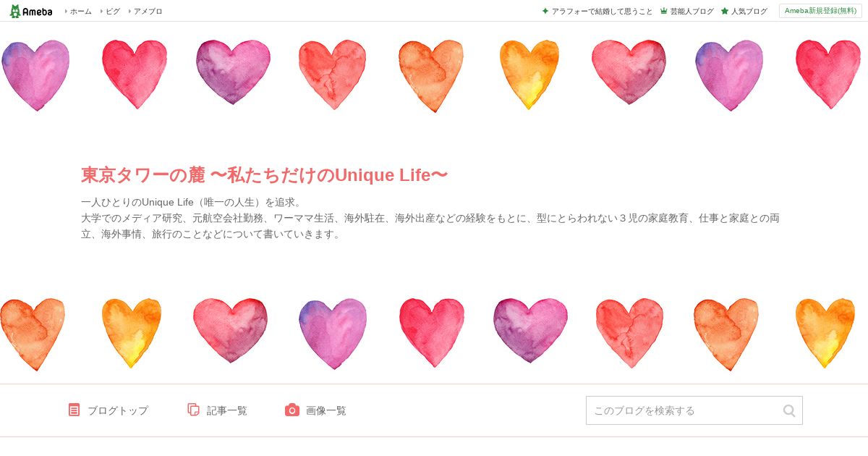
Task: Select the 記事一覧 tab label
Action: pos(227,410)
